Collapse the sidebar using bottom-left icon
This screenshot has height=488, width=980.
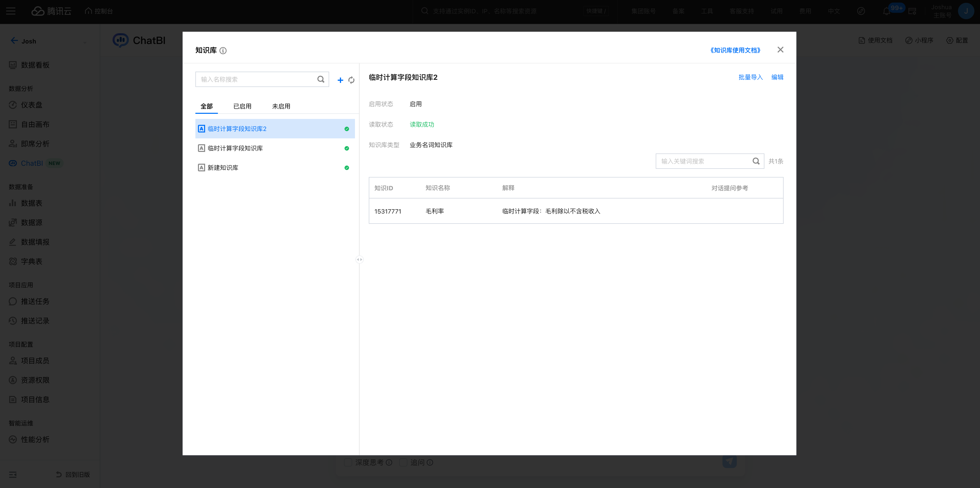pyautogui.click(x=13, y=474)
